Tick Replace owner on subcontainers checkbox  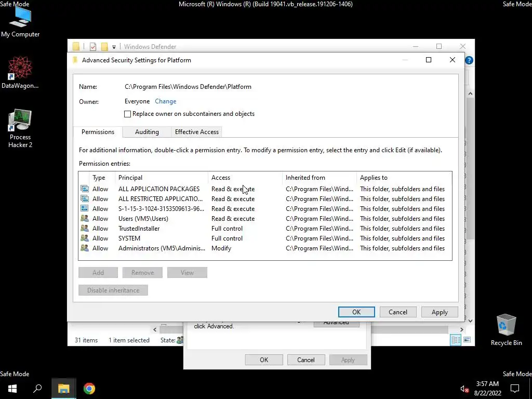click(128, 114)
